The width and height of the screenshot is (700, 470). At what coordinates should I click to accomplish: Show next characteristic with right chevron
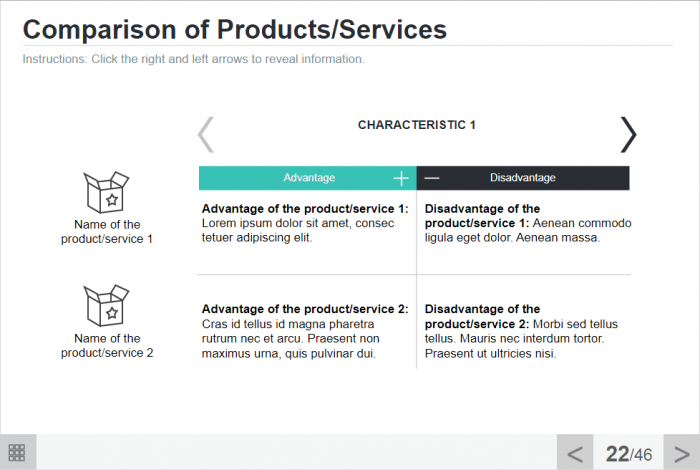pos(627,134)
